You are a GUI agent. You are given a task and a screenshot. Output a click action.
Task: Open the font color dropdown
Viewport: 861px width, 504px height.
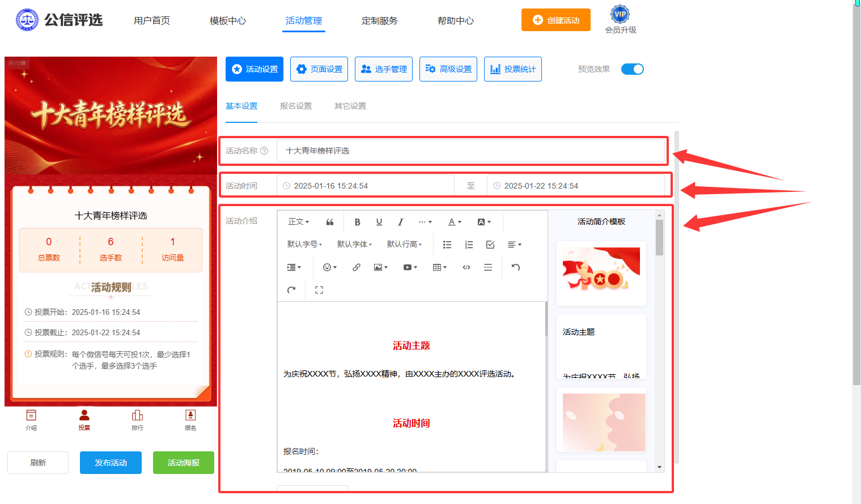click(455, 222)
